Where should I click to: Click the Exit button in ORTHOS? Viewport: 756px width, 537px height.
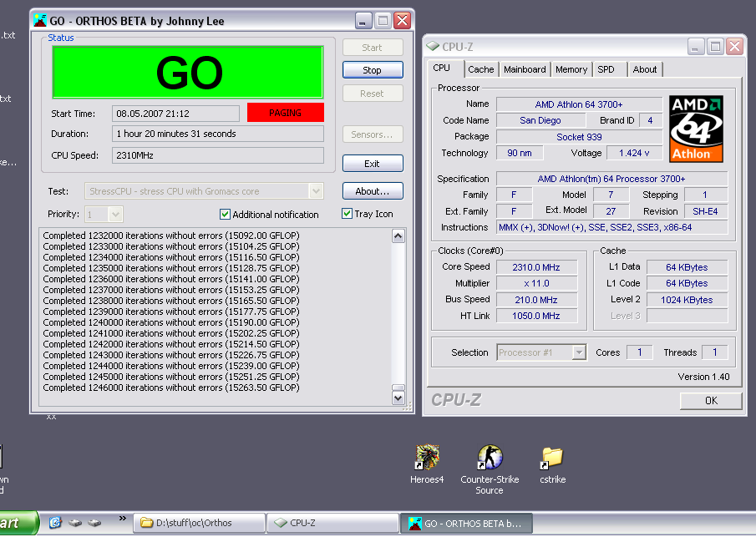[373, 164]
